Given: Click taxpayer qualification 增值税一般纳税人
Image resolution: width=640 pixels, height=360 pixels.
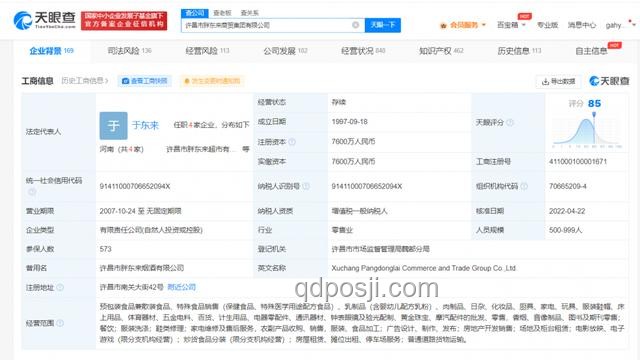Looking at the screenshot, I should 359,211.
